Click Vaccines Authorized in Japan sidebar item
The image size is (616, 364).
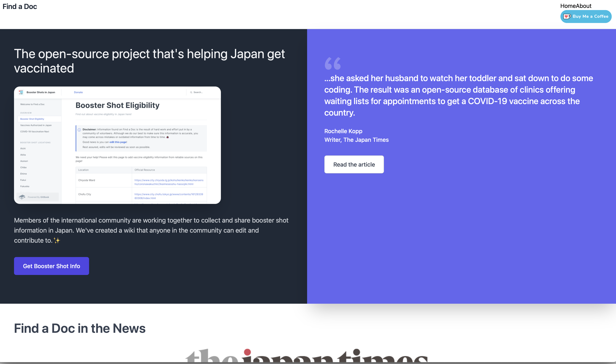point(36,125)
